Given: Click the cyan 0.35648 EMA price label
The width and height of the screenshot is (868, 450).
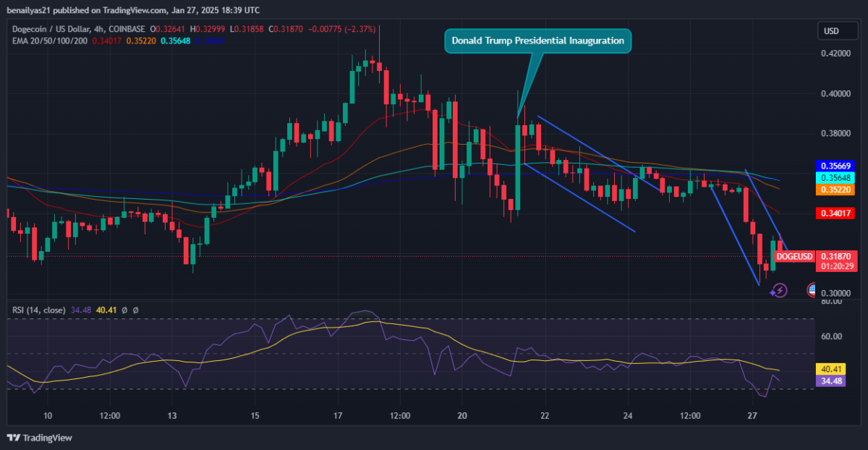Looking at the screenshot, I should coord(836,177).
